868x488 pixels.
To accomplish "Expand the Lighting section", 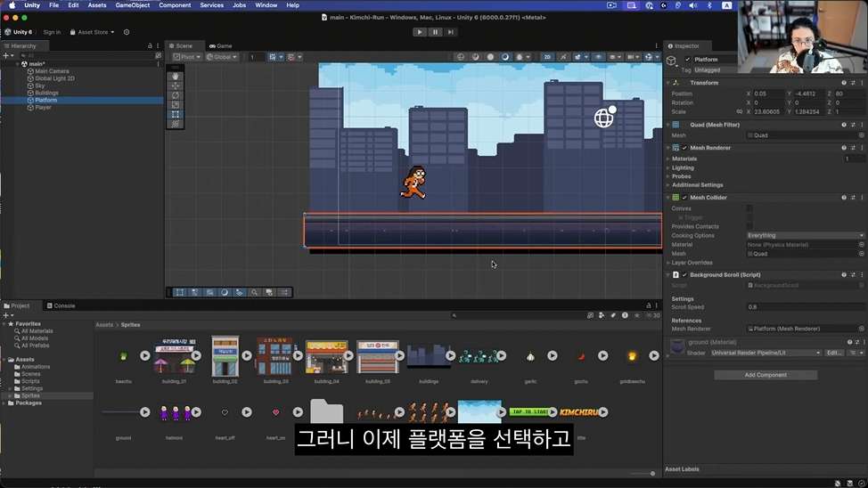I will click(668, 167).
